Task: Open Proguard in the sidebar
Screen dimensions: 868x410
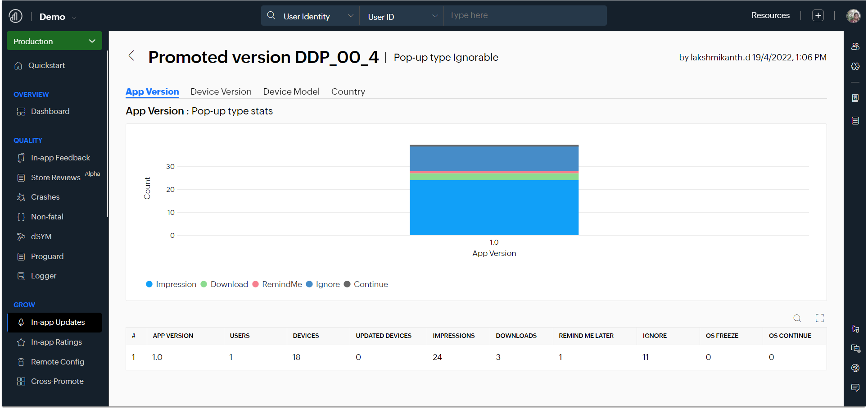Action: pyautogui.click(x=47, y=256)
